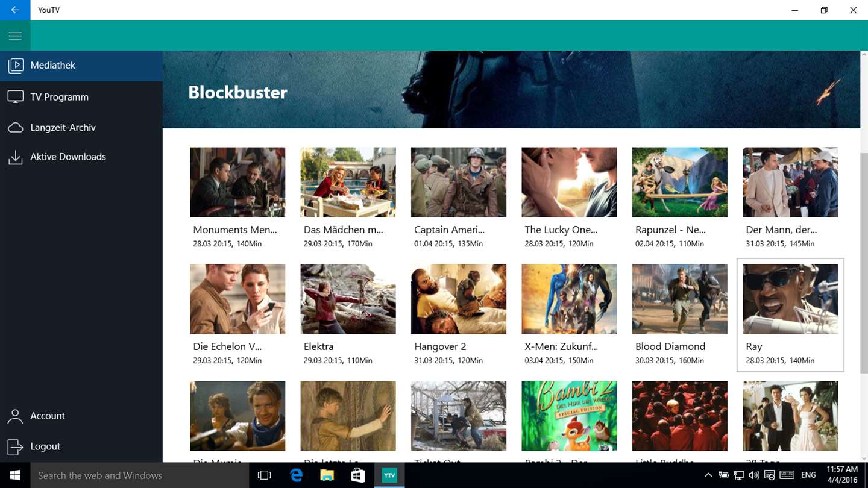Open Blood Diamond thumbnail

[680, 299]
